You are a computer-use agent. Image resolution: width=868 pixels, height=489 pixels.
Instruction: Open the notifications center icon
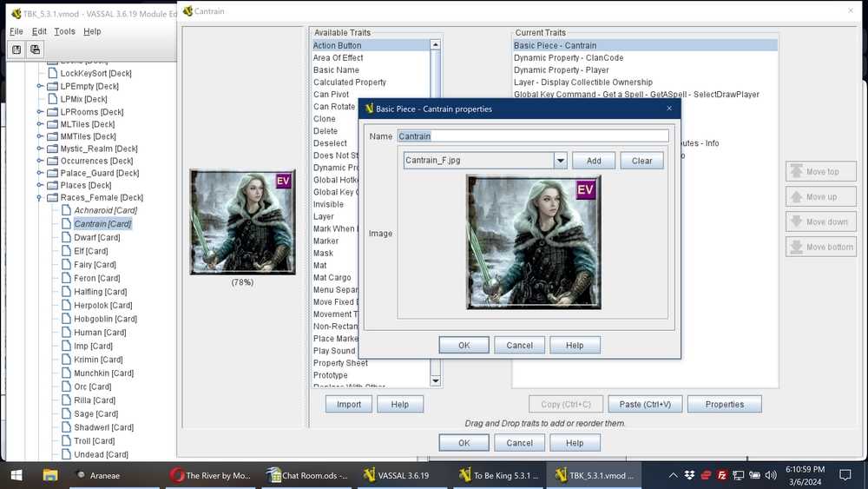pyautogui.click(x=845, y=475)
